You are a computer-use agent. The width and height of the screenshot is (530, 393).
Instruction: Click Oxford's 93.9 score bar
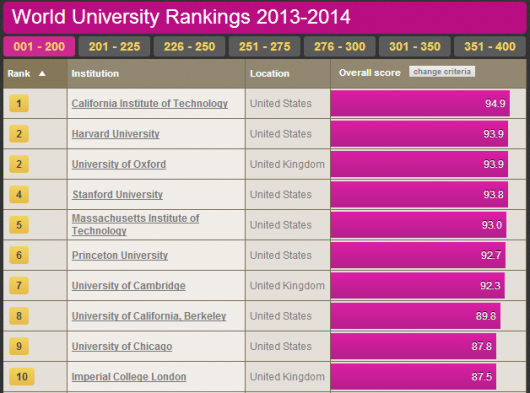[419, 164]
